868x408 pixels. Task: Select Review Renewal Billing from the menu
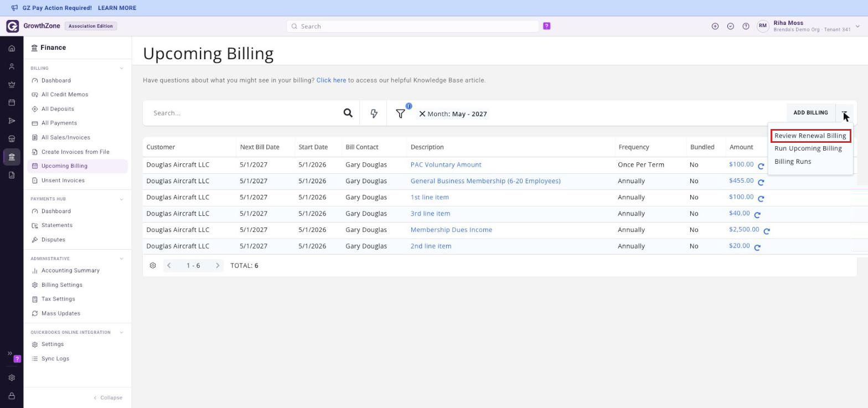pos(810,136)
